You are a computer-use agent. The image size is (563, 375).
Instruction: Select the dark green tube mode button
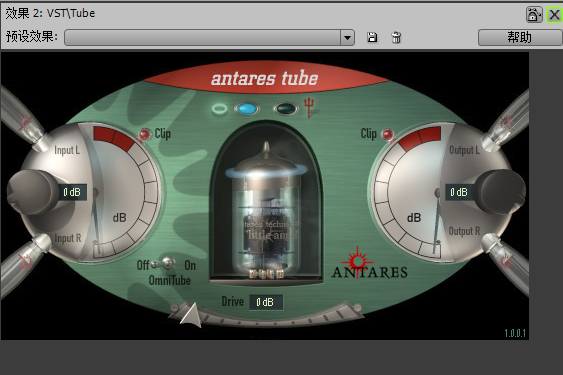285,108
